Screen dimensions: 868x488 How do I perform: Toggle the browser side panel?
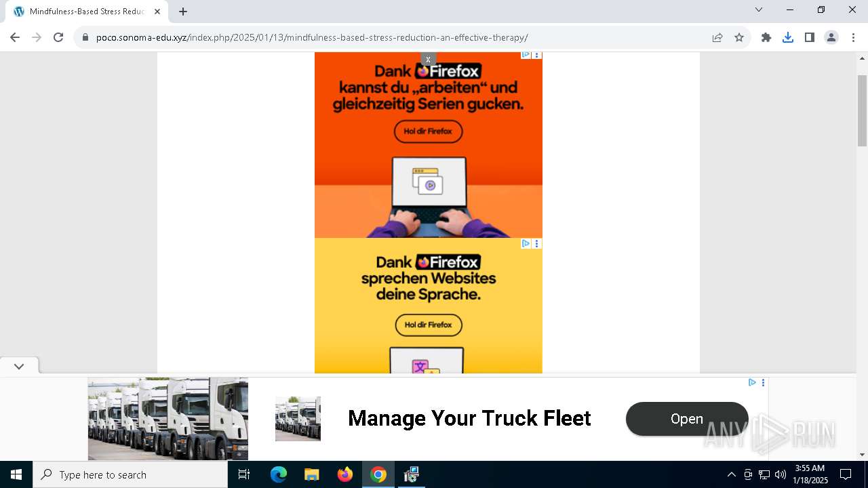(x=810, y=37)
